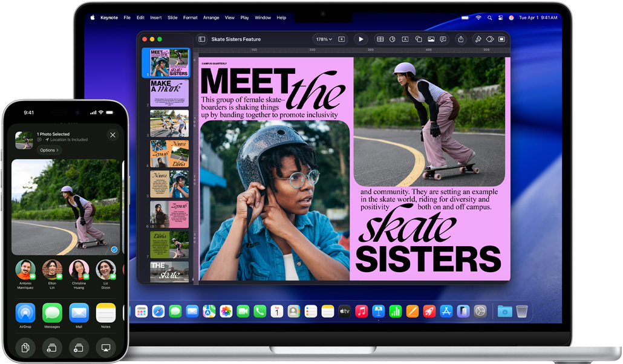
Task: Insert media using the photo toolbar icon
Action: click(x=431, y=39)
